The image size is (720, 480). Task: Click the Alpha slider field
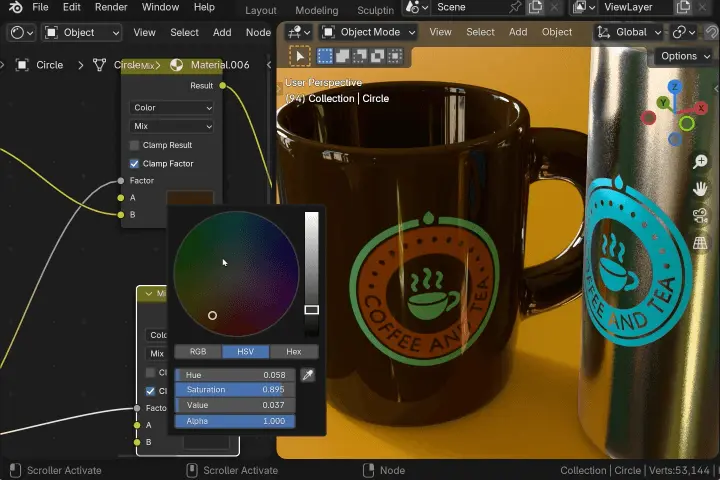click(x=235, y=421)
